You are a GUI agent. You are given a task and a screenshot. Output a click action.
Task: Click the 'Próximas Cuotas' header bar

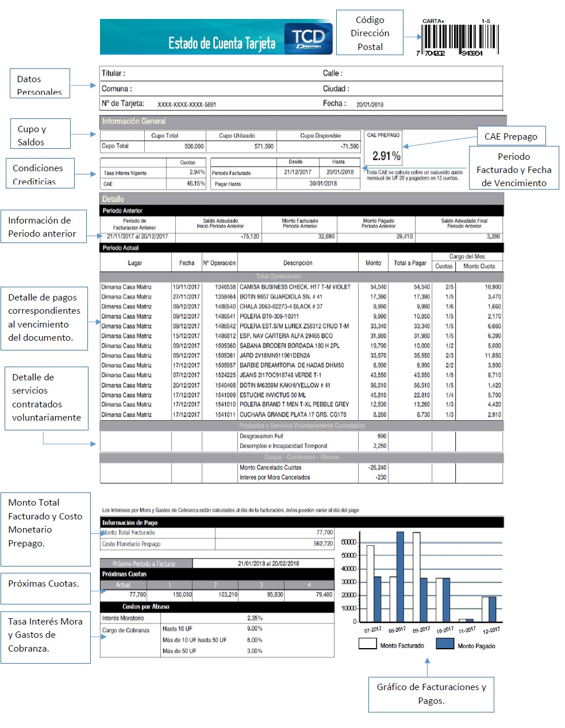(217, 574)
